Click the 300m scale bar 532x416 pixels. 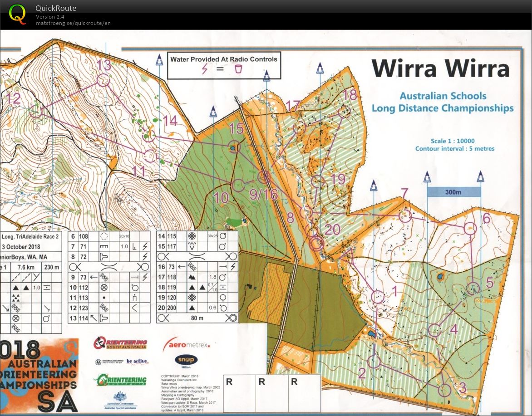coord(453,192)
